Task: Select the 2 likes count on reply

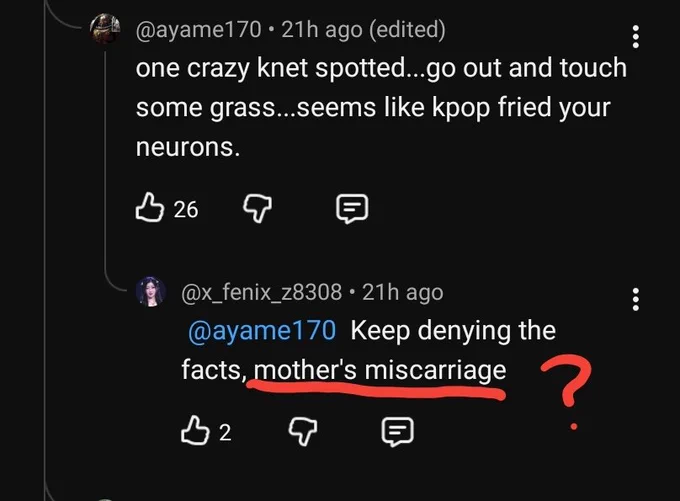Action: (x=225, y=432)
